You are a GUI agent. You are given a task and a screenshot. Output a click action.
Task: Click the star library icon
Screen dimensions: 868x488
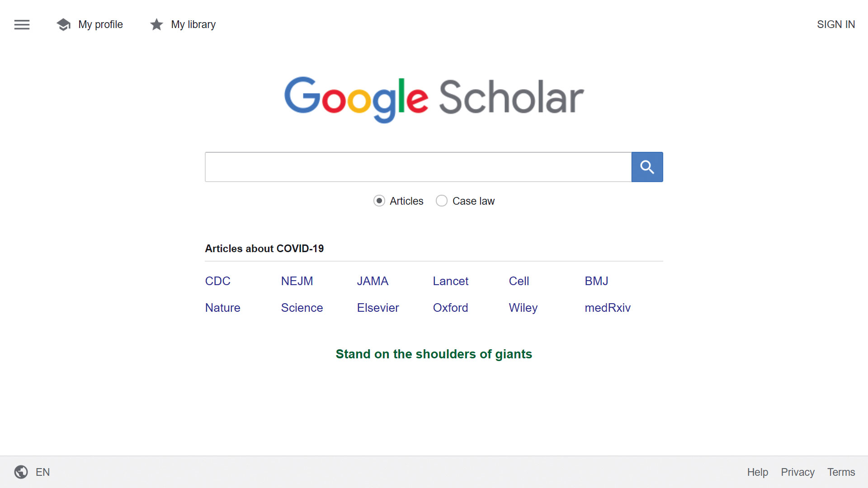[x=156, y=24]
